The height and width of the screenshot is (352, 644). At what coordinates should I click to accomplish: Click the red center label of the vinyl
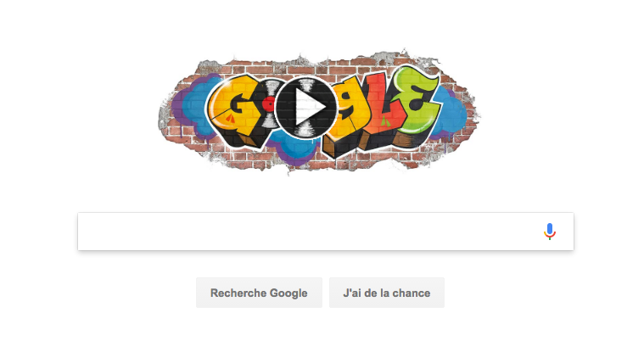(x=269, y=104)
